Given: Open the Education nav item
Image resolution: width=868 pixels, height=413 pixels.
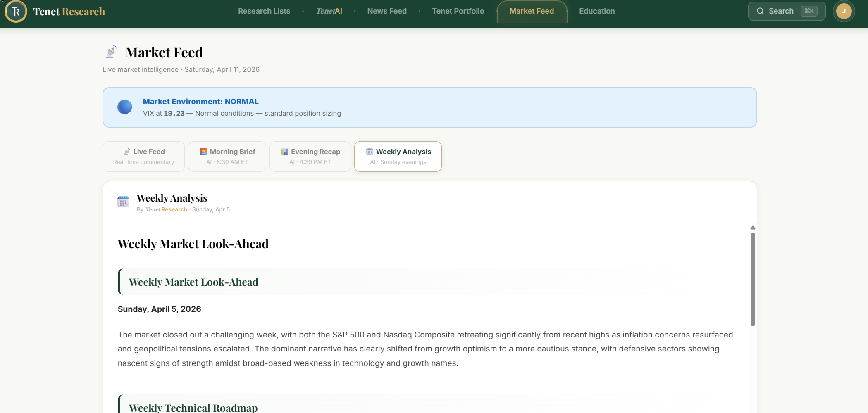Looking at the screenshot, I should coord(597,11).
